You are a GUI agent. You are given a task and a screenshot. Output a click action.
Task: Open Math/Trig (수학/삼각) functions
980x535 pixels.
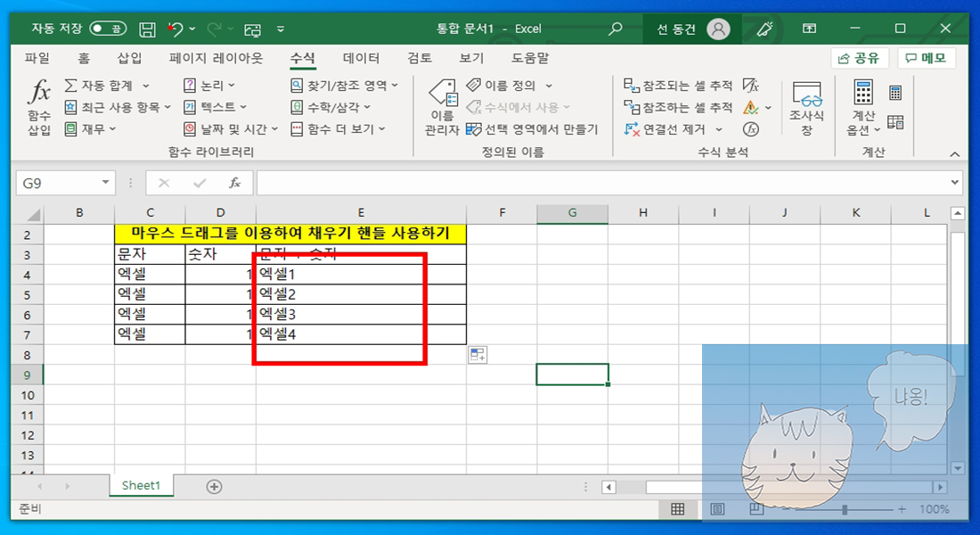[331, 107]
